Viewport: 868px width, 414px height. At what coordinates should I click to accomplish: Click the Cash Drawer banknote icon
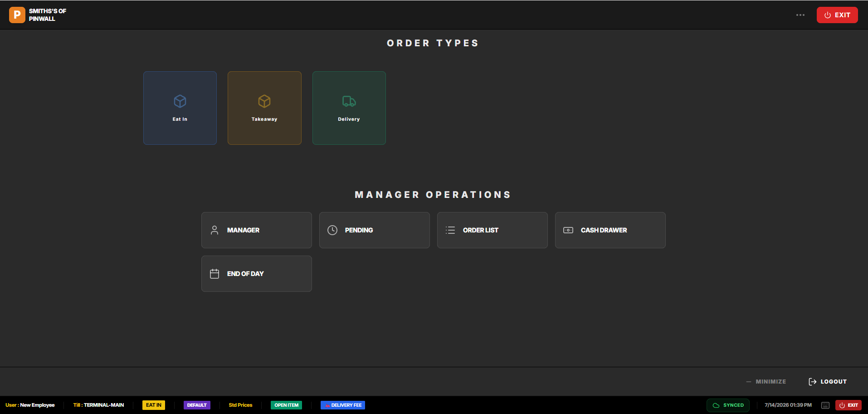click(x=568, y=230)
